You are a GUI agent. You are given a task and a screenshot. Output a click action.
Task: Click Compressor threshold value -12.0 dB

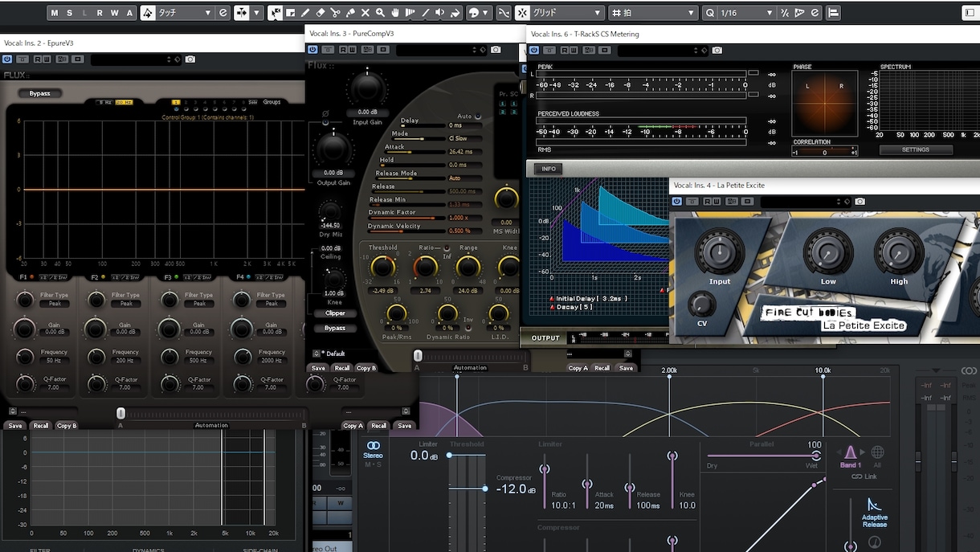pyautogui.click(x=514, y=489)
